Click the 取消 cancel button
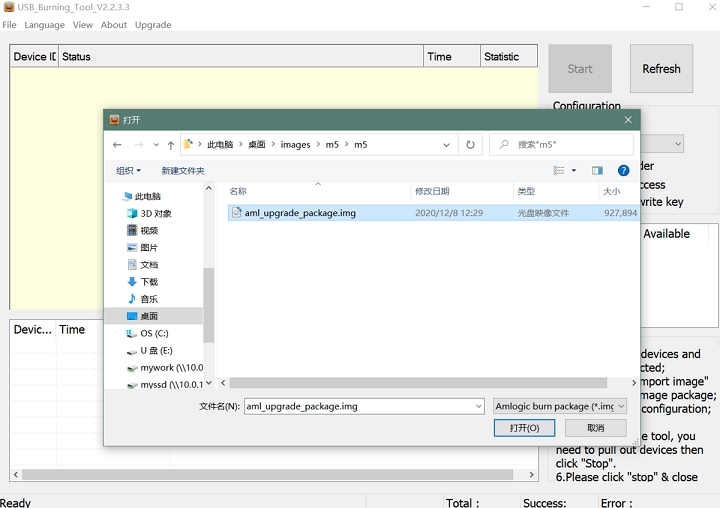This screenshot has width=720, height=508. coord(595,428)
